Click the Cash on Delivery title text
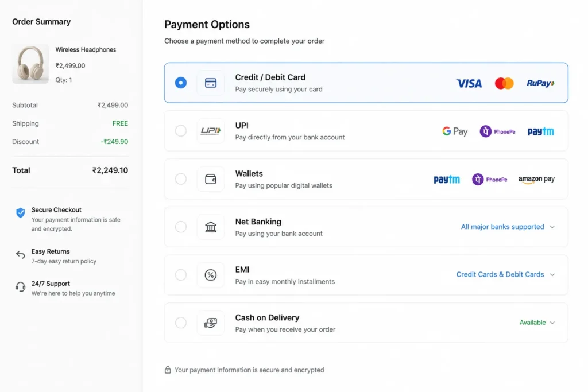Screen dimensions: 588x392 click(x=268, y=317)
